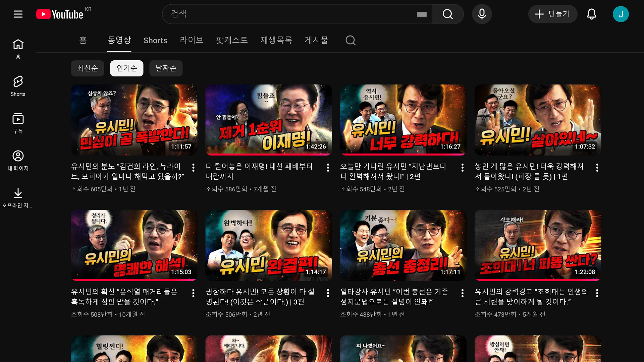This screenshot has width=644, height=362.
Task: Sort videos by 최신순 chip
Action: click(x=87, y=68)
